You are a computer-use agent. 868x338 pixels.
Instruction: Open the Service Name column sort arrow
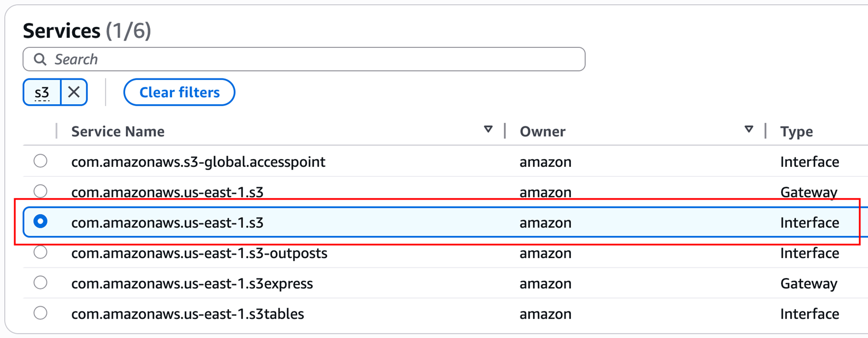tap(488, 130)
